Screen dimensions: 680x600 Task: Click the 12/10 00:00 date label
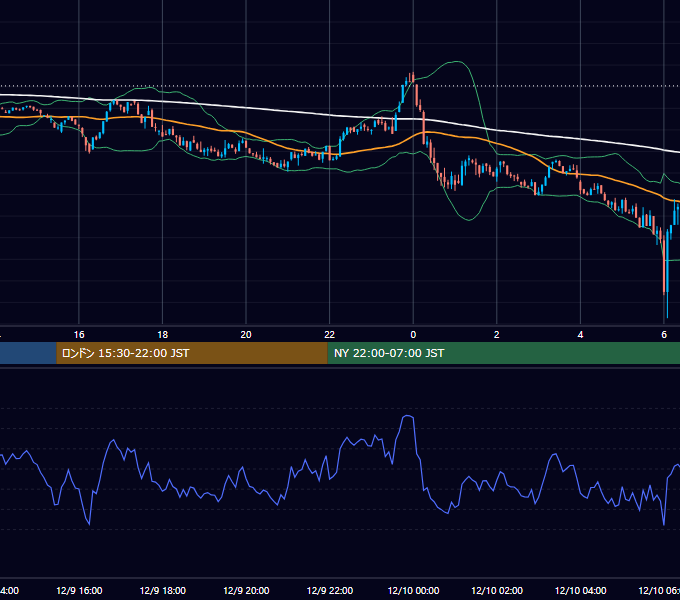click(413, 590)
